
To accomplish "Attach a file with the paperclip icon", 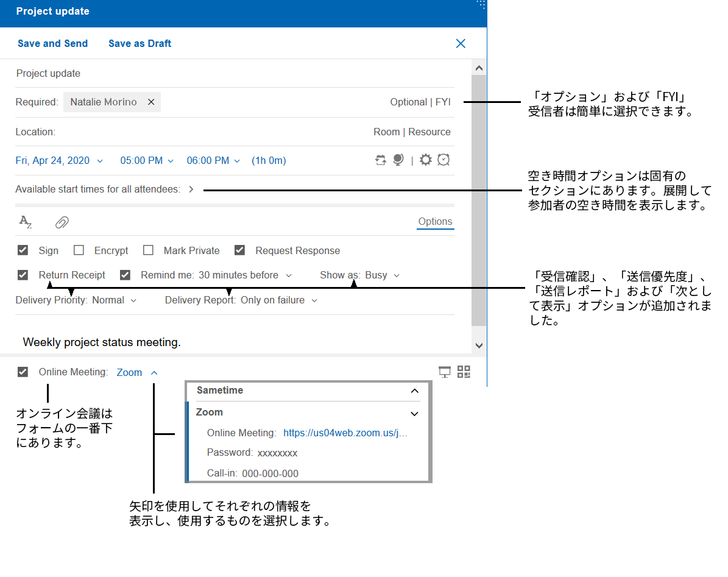I will (62, 222).
